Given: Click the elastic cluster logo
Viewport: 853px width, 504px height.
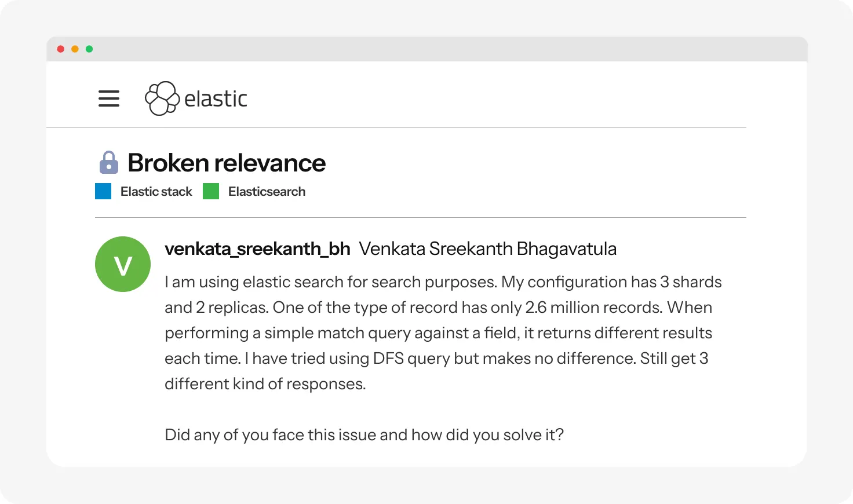Looking at the screenshot, I should coord(161,98).
